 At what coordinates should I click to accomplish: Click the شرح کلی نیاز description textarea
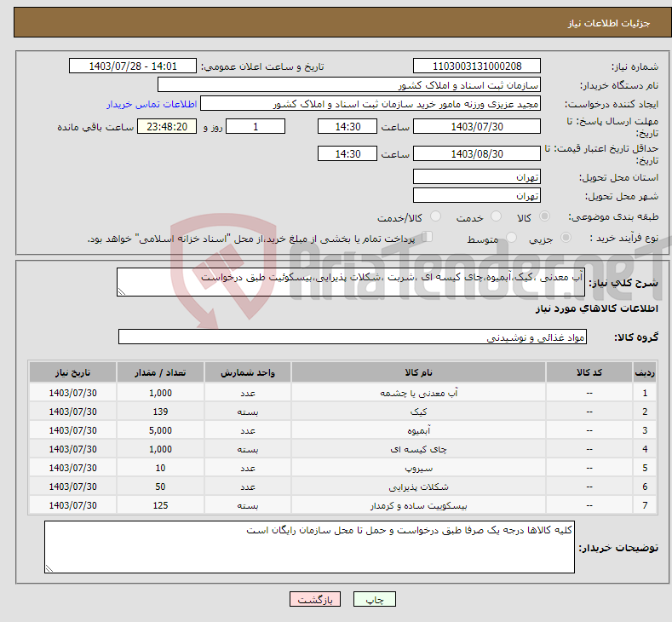pos(351,282)
